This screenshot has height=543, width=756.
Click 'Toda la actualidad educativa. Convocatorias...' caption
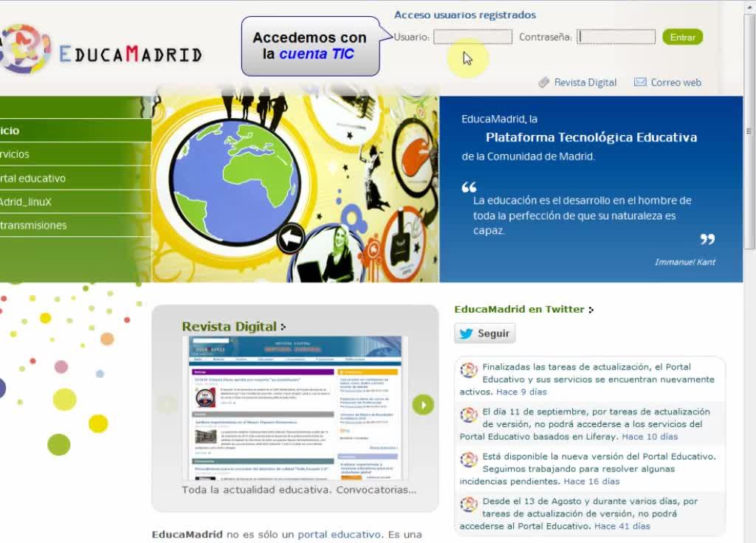(x=299, y=490)
